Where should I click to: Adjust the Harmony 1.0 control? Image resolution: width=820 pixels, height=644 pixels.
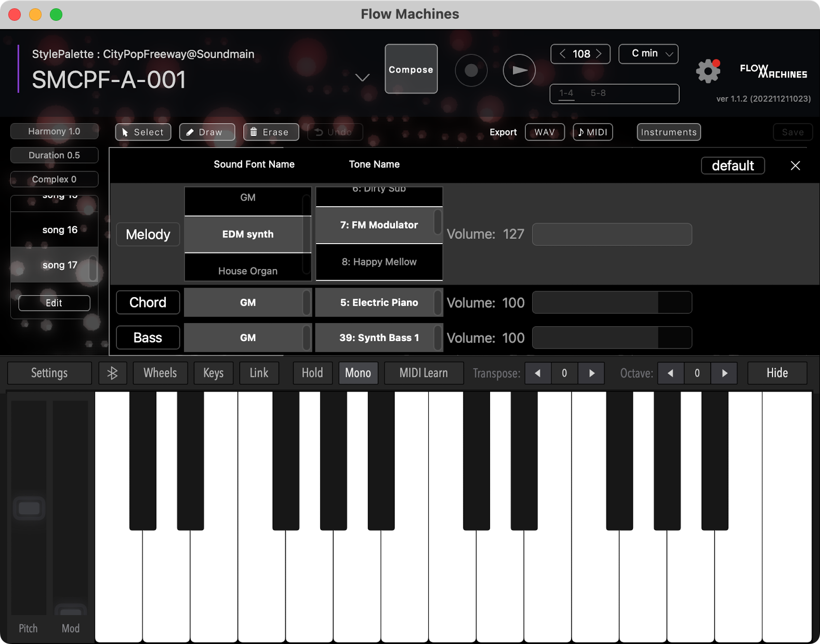(55, 131)
